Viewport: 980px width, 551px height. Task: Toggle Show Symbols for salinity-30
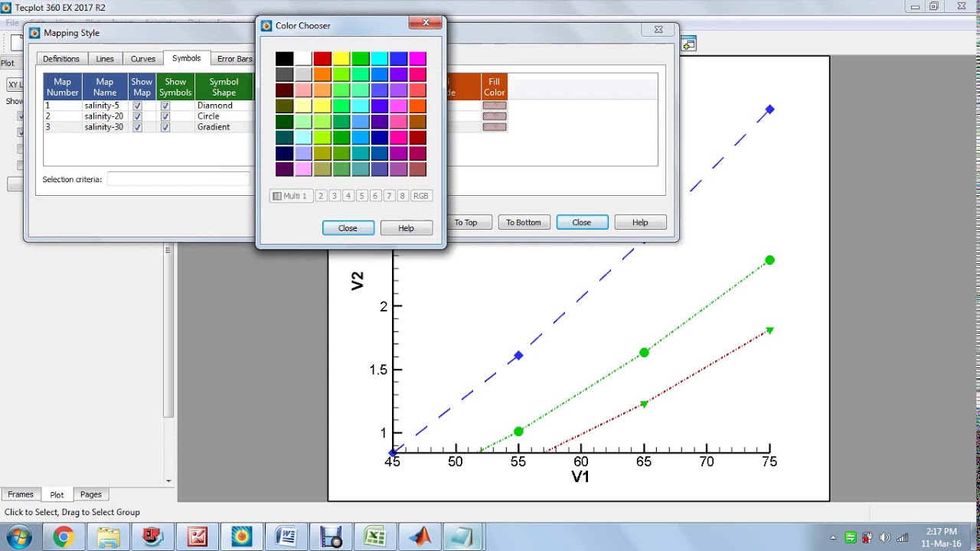click(165, 127)
